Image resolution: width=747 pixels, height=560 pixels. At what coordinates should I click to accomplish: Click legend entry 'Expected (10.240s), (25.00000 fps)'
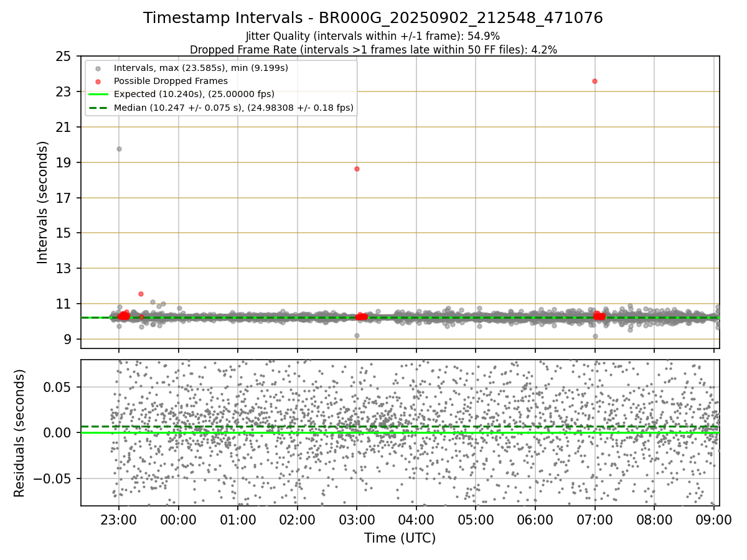point(194,94)
